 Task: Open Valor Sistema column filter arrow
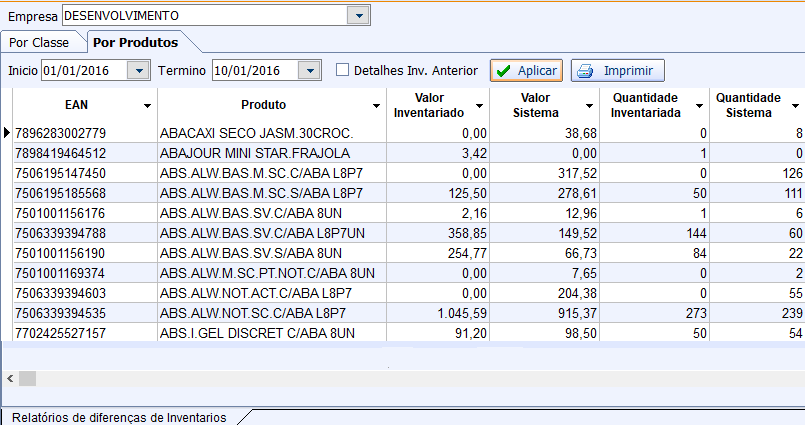coord(589,105)
